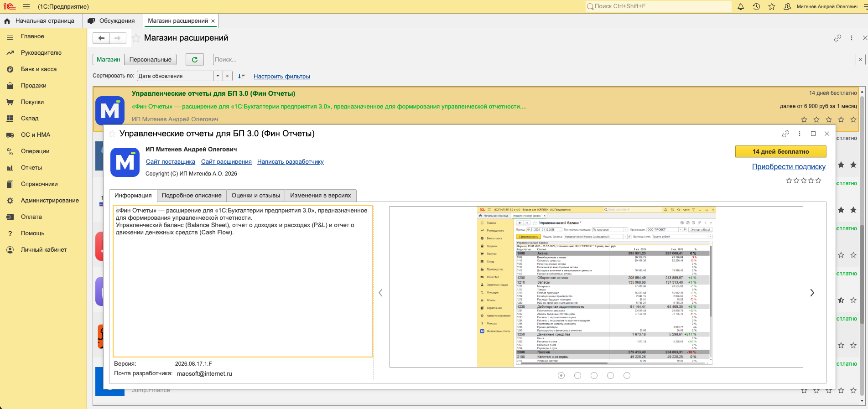Switch to the Персональные view toggle
Screen dimensions: 868x409
pos(151,60)
